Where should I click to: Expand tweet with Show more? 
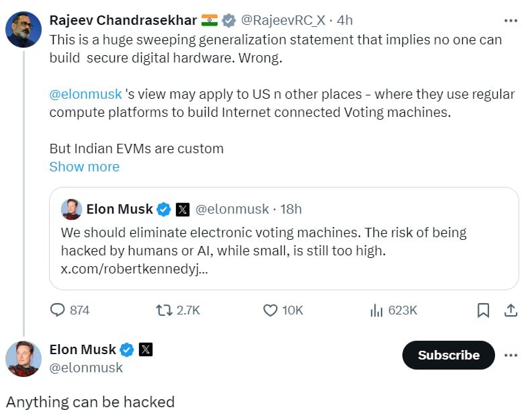tap(85, 167)
